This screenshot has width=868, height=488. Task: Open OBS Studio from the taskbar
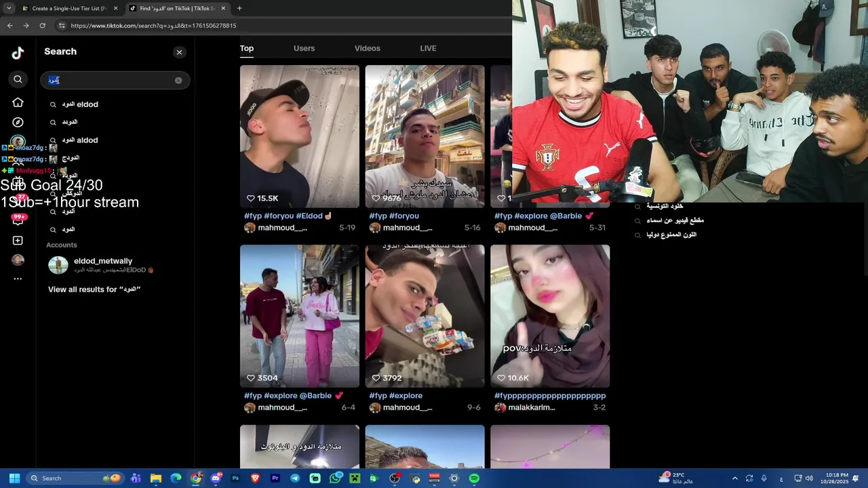click(395, 479)
